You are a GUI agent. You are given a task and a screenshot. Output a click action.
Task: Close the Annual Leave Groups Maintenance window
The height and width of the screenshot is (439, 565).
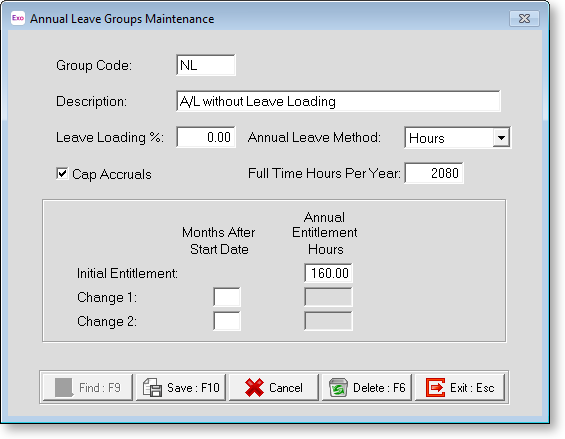point(524,18)
